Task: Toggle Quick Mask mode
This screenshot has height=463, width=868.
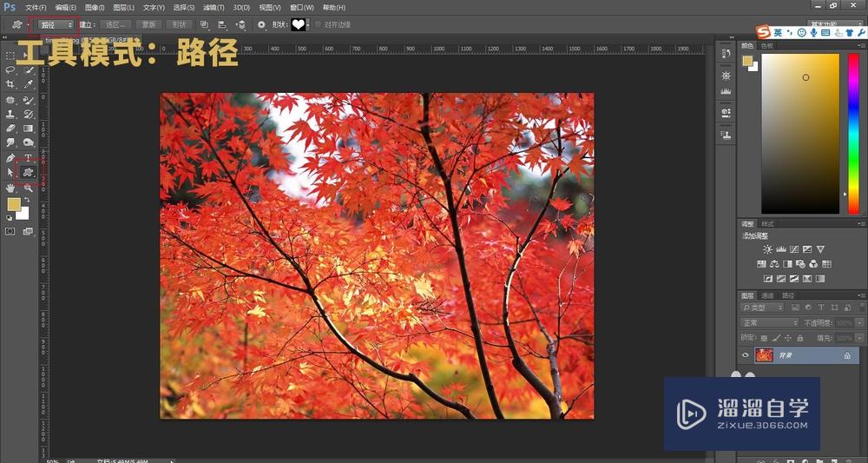Action: [x=10, y=231]
